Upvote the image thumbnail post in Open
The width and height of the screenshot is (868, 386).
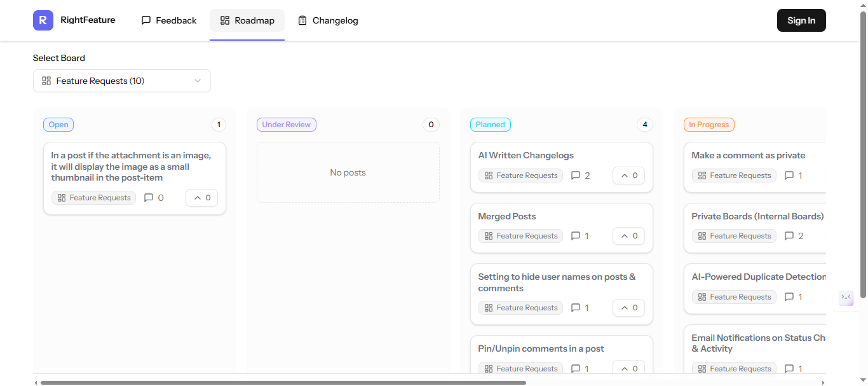[201, 198]
